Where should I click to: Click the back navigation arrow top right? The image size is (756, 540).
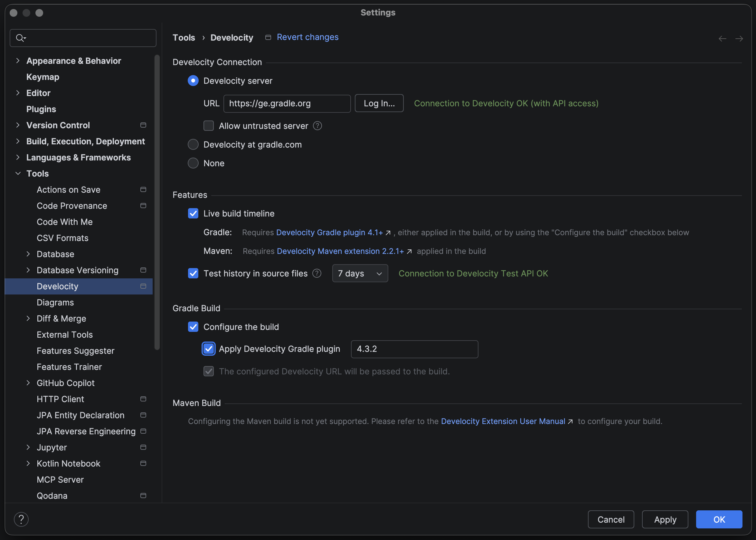(x=723, y=39)
